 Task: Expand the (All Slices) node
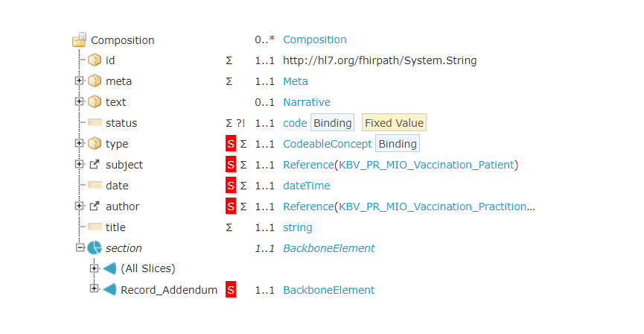[94, 268]
